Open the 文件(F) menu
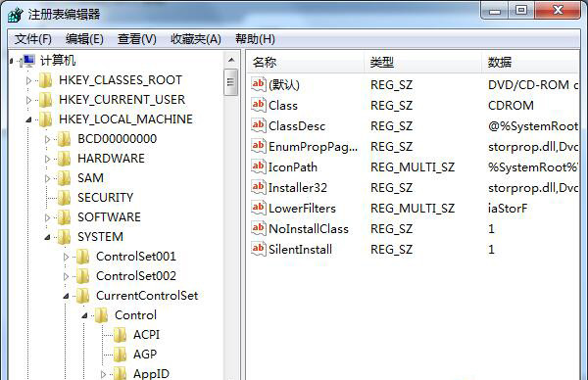 (x=33, y=39)
